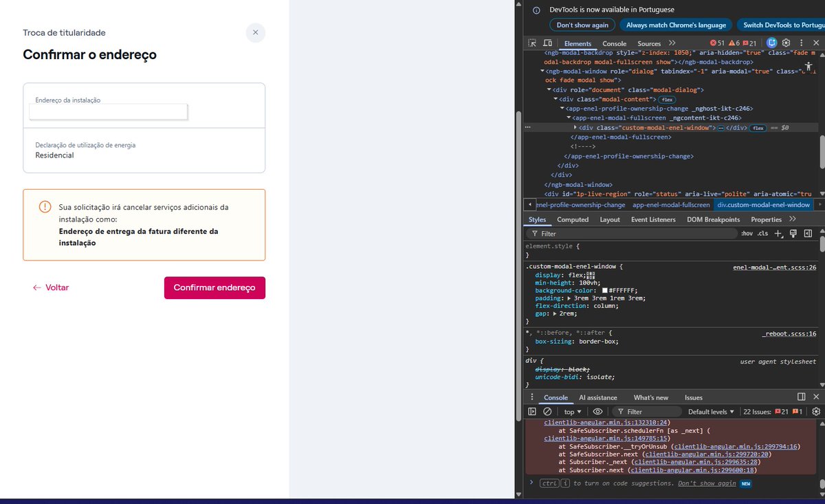The height and width of the screenshot is (504, 825).
Task: Clear the console
Action: point(547,412)
